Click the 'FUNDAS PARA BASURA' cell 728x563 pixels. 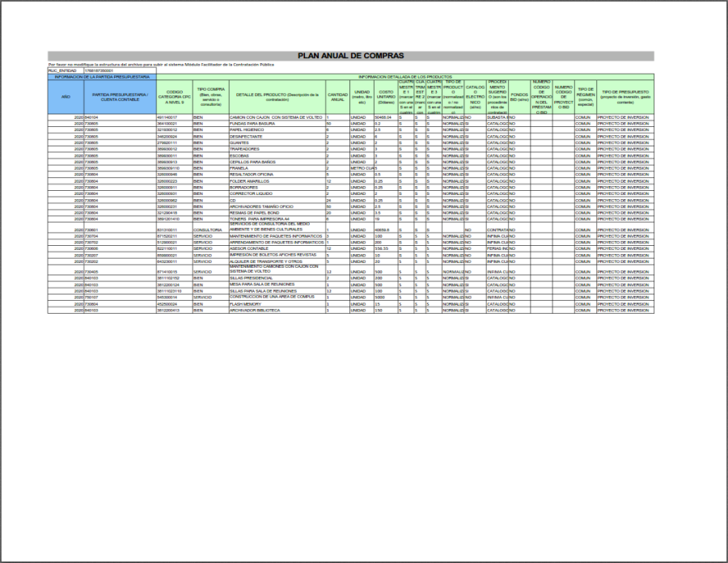click(x=277, y=124)
